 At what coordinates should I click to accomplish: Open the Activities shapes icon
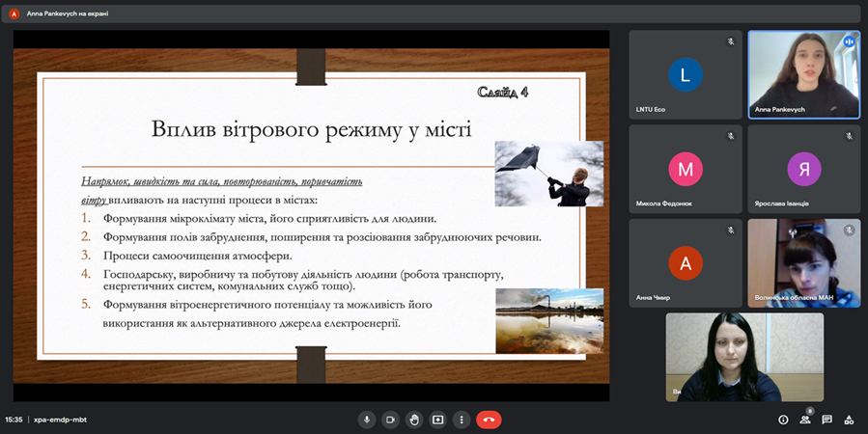(x=850, y=420)
